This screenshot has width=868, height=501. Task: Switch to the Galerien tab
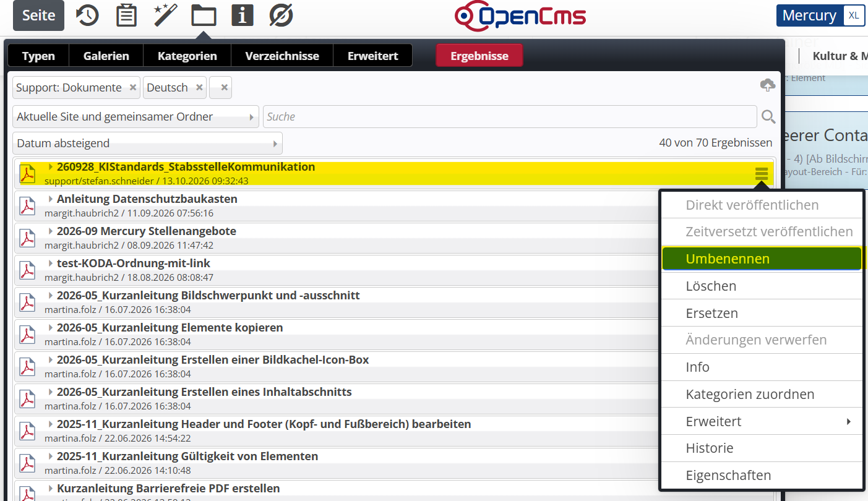[x=106, y=56]
